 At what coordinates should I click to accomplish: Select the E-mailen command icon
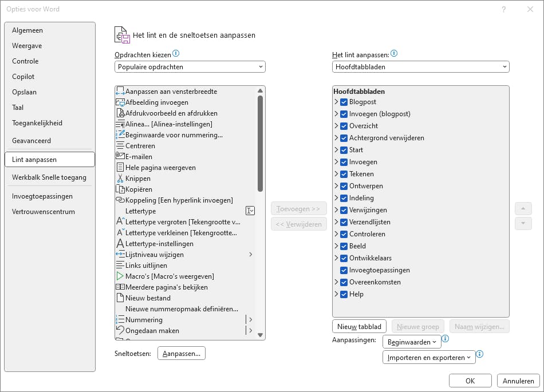point(120,157)
